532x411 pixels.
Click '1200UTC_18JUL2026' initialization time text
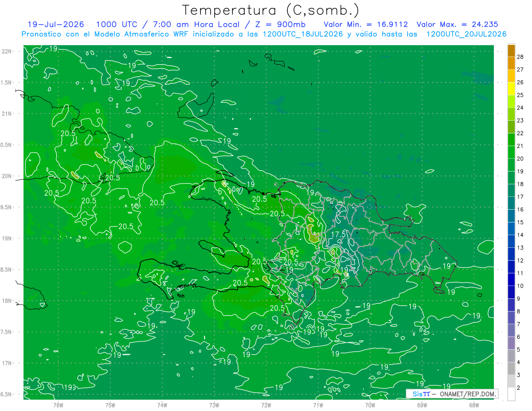point(303,34)
